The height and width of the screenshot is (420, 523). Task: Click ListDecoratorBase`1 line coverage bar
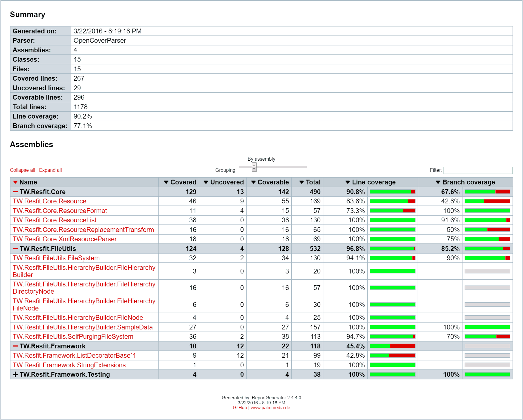(x=393, y=356)
